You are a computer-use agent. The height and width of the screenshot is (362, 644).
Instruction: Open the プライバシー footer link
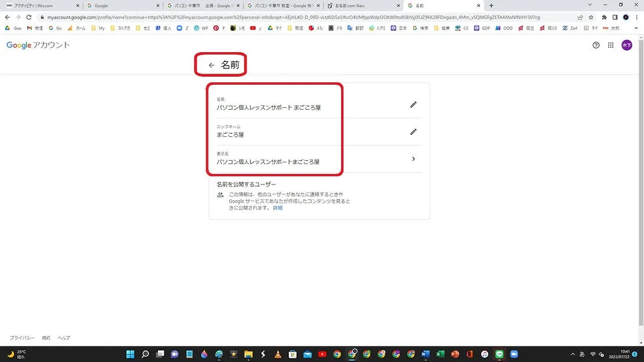22,338
